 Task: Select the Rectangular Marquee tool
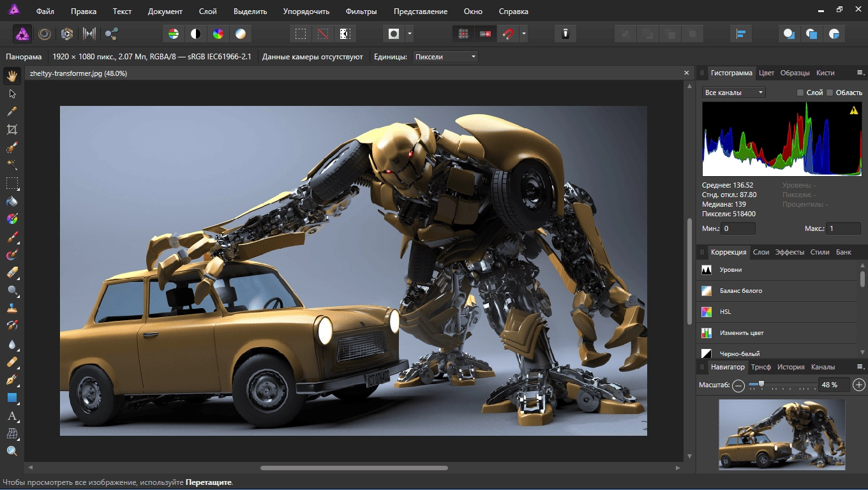(11, 183)
